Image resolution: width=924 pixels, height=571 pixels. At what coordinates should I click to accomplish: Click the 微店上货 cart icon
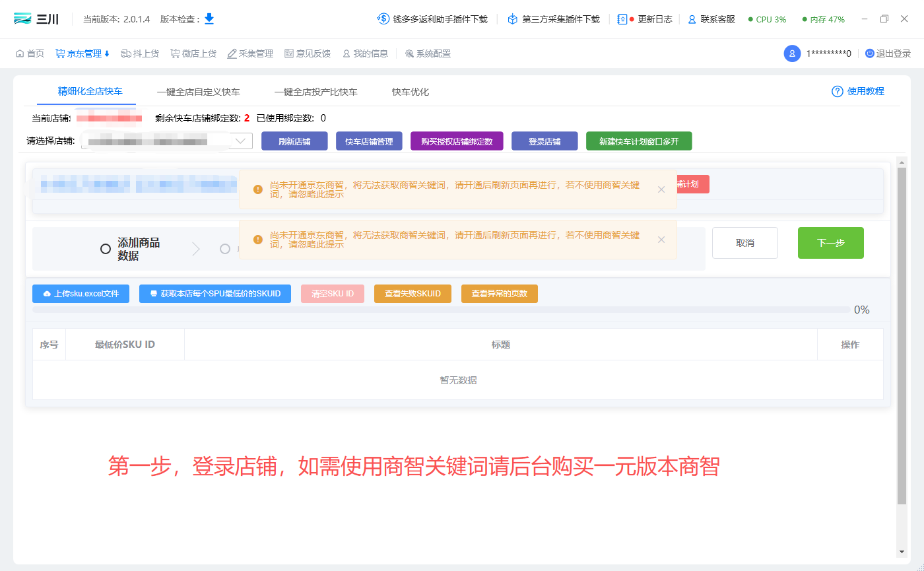tap(175, 53)
